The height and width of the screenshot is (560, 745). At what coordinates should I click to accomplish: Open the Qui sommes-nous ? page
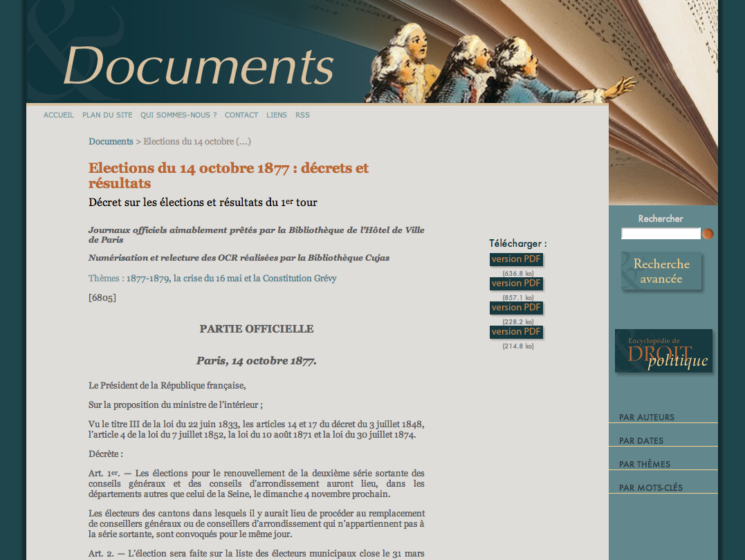pos(178,115)
